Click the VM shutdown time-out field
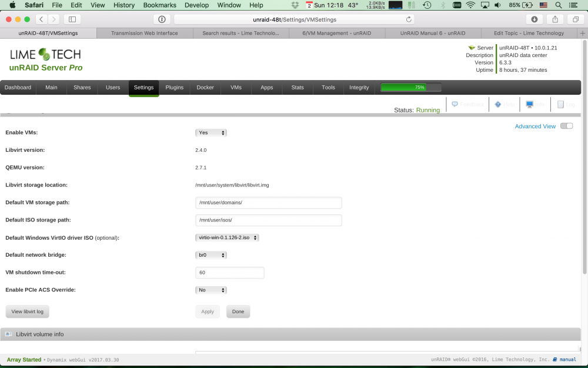 coord(229,272)
